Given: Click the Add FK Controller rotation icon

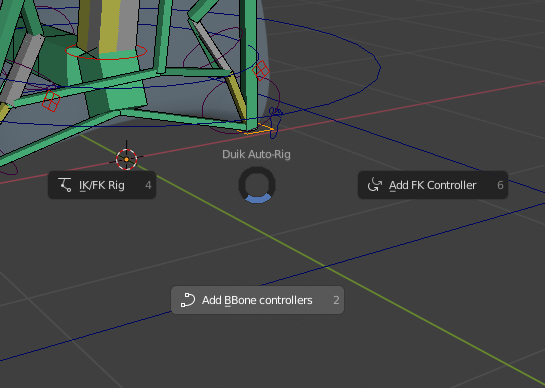Looking at the screenshot, I should pyautogui.click(x=375, y=185).
